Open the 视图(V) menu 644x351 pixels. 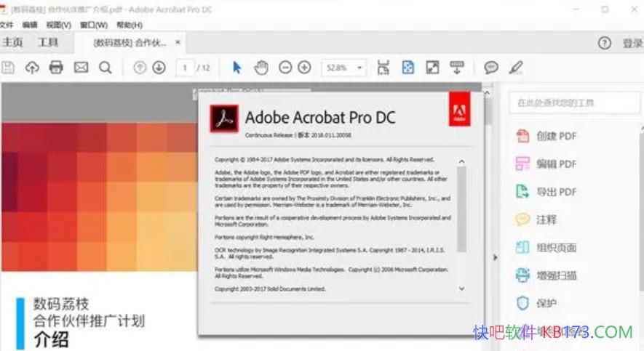[x=58, y=25]
